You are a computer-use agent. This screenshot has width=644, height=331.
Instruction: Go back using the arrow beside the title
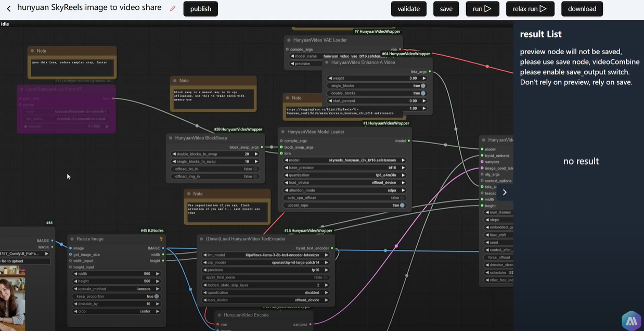point(8,9)
